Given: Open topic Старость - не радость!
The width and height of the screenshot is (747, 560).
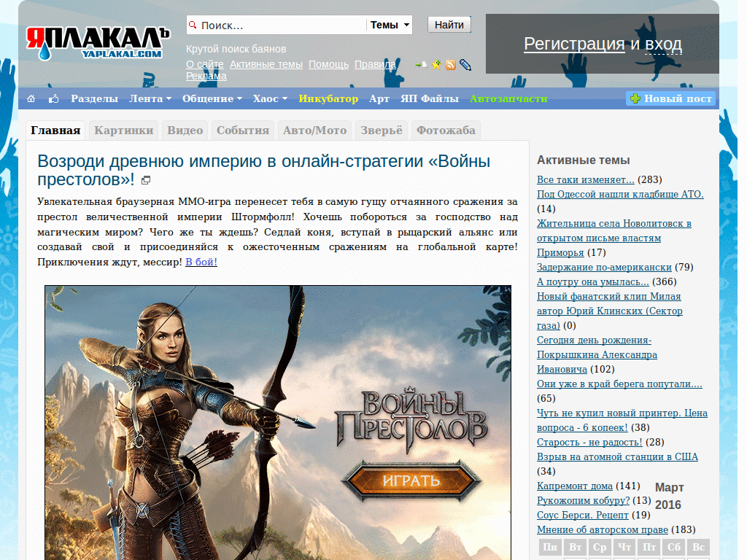Looking at the screenshot, I should pyautogui.click(x=589, y=443).
